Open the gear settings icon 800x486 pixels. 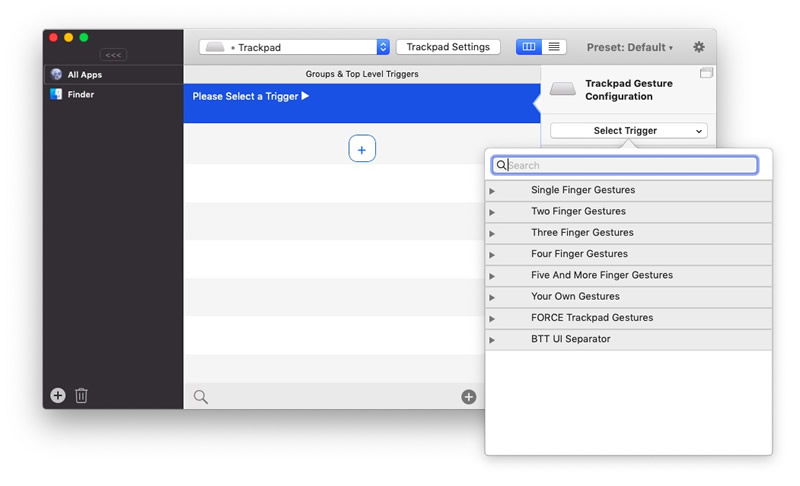click(698, 47)
